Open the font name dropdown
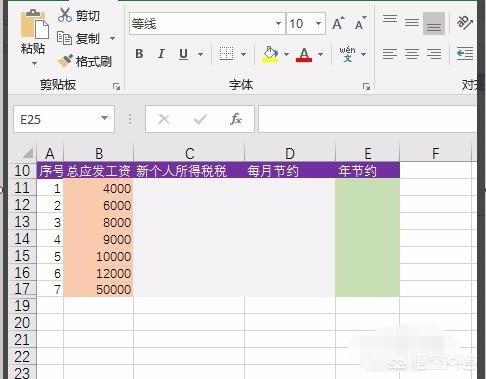486x379 pixels. coord(278,24)
